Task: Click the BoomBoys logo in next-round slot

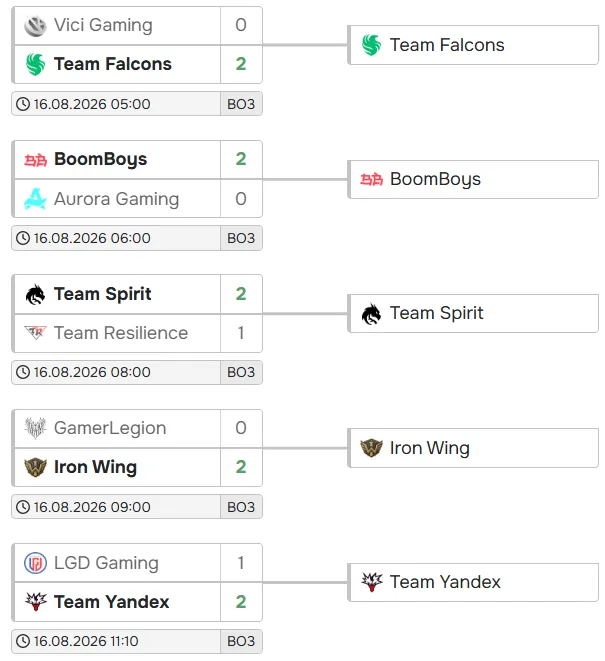Action: (371, 180)
